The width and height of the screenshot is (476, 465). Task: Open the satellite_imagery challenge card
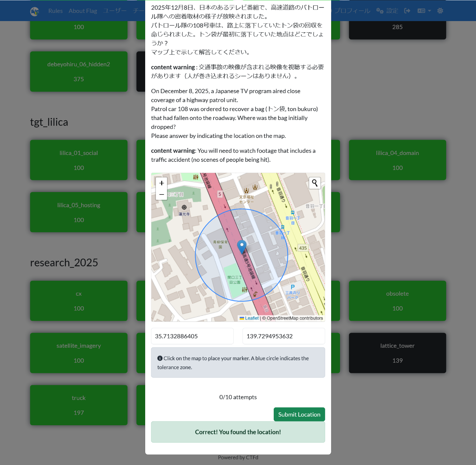pos(79,353)
